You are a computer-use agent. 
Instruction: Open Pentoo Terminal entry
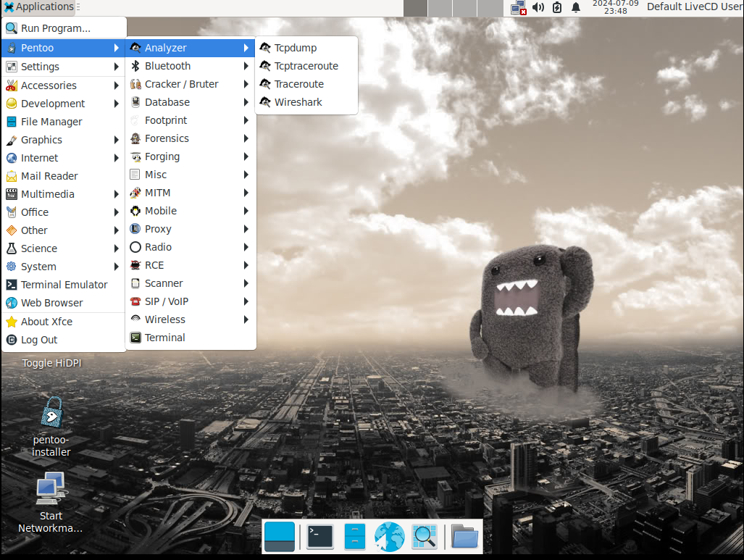click(191, 338)
